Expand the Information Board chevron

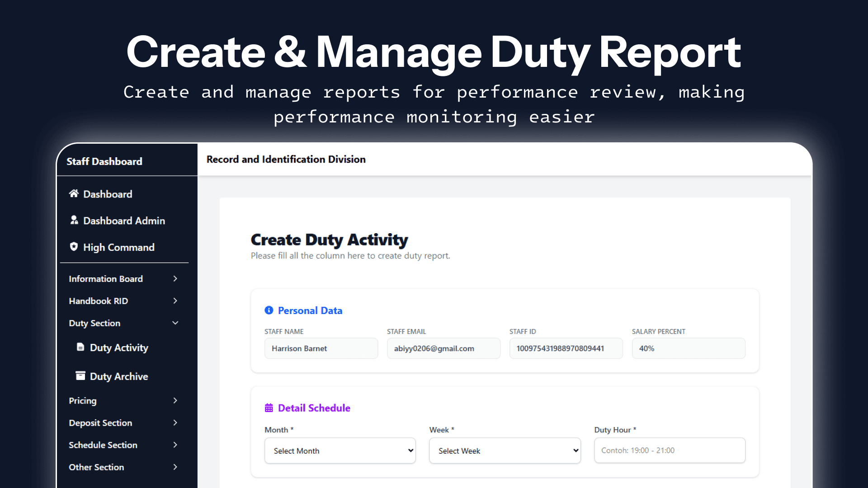(175, 279)
